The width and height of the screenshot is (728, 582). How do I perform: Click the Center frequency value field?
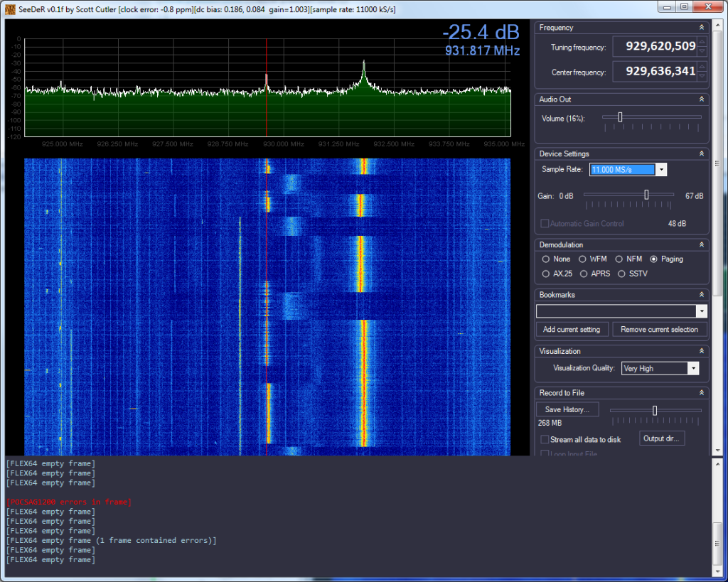(x=655, y=72)
